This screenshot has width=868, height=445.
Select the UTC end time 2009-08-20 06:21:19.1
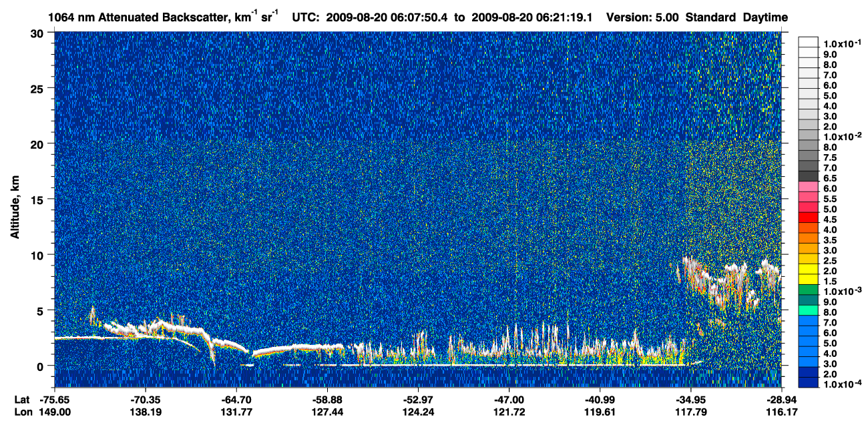click(x=533, y=17)
